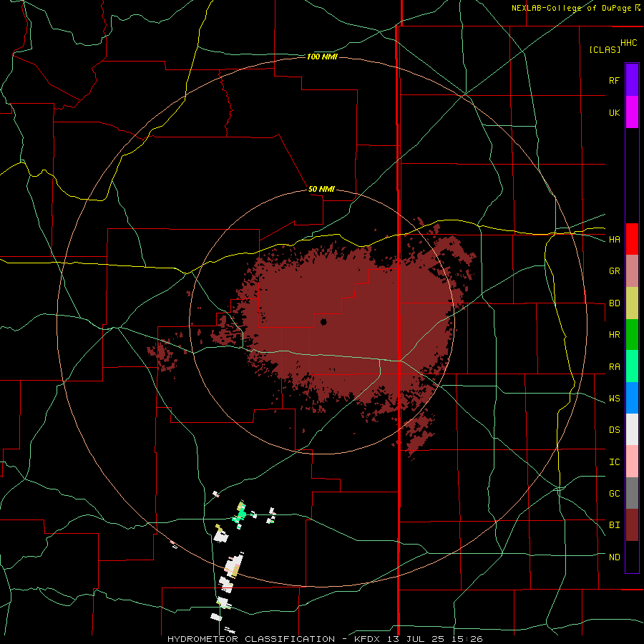644x644 pixels.
Task: Click the yellow BD legend swatch
Action: [632, 303]
